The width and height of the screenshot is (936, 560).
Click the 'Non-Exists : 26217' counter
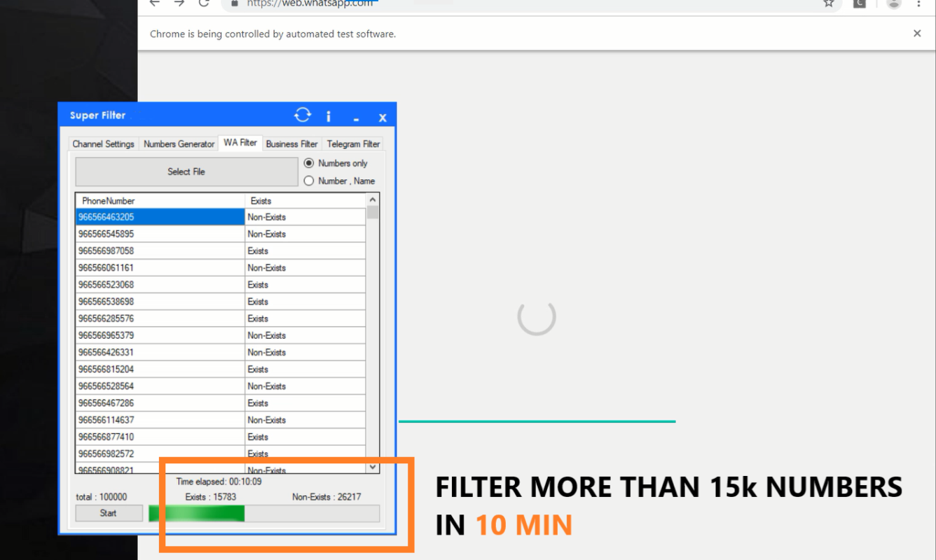(x=326, y=497)
